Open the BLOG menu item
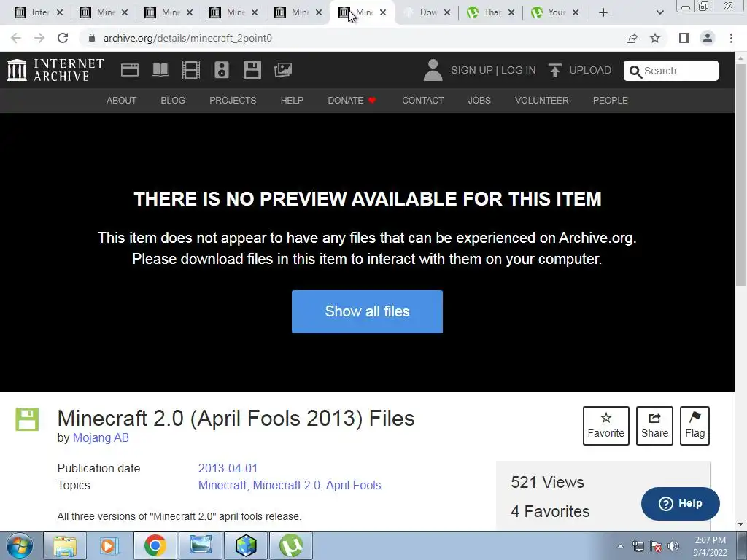This screenshot has width=747, height=560. (x=173, y=101)
